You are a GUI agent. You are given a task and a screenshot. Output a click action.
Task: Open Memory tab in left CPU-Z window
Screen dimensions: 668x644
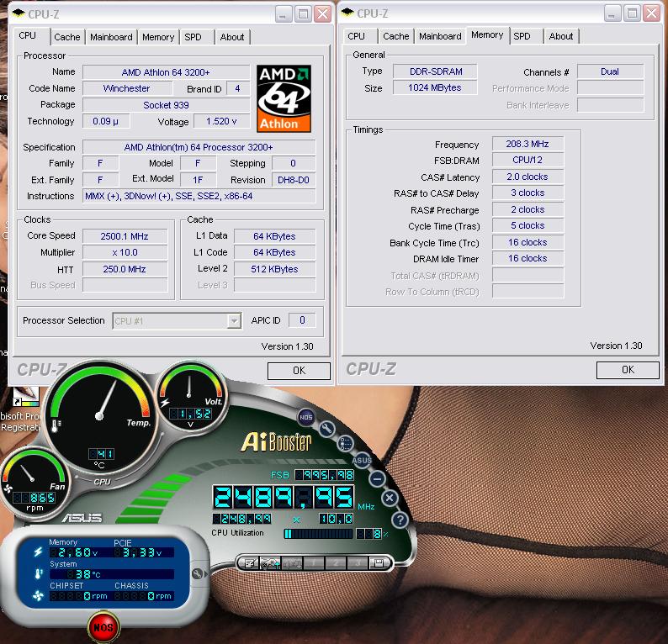point(158,37)
